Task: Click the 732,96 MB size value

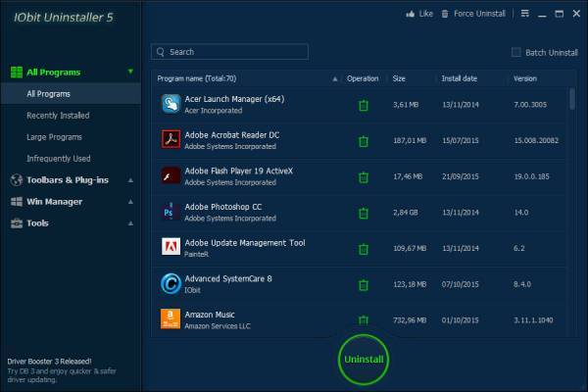Action: tap(410, 320)
